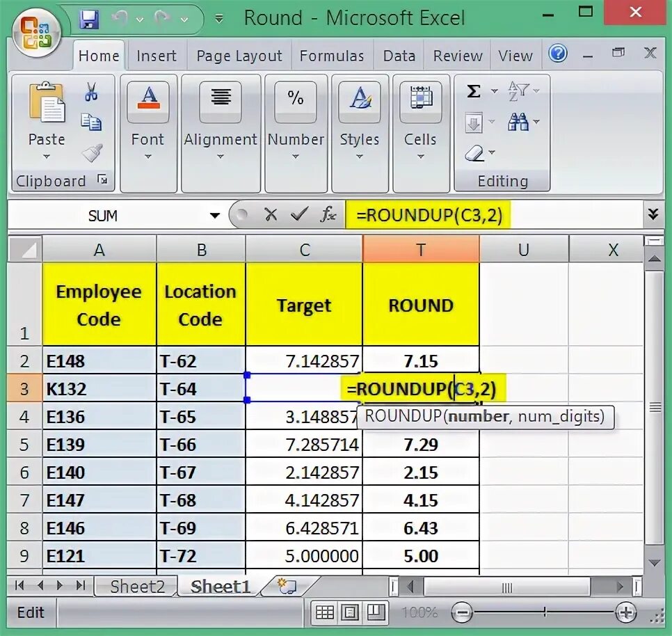672x636 pixels.
Task: Click the Insert Function fx icon
Action: 328,214
